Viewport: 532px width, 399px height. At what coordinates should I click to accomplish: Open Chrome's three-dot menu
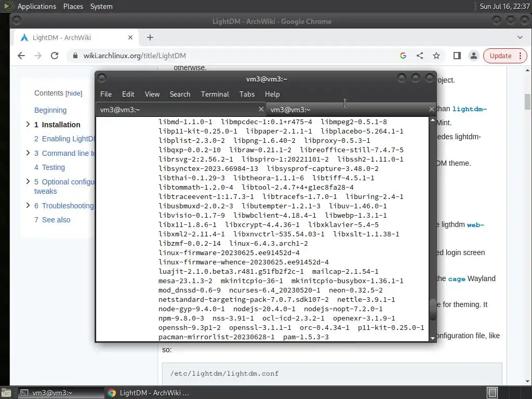521,56
